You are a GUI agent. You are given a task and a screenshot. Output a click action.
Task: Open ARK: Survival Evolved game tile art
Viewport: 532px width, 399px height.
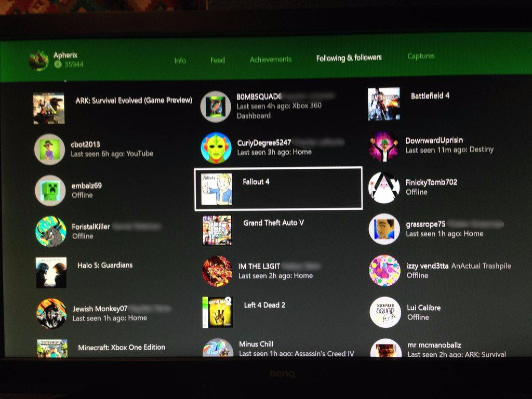(x=49, y=109)
